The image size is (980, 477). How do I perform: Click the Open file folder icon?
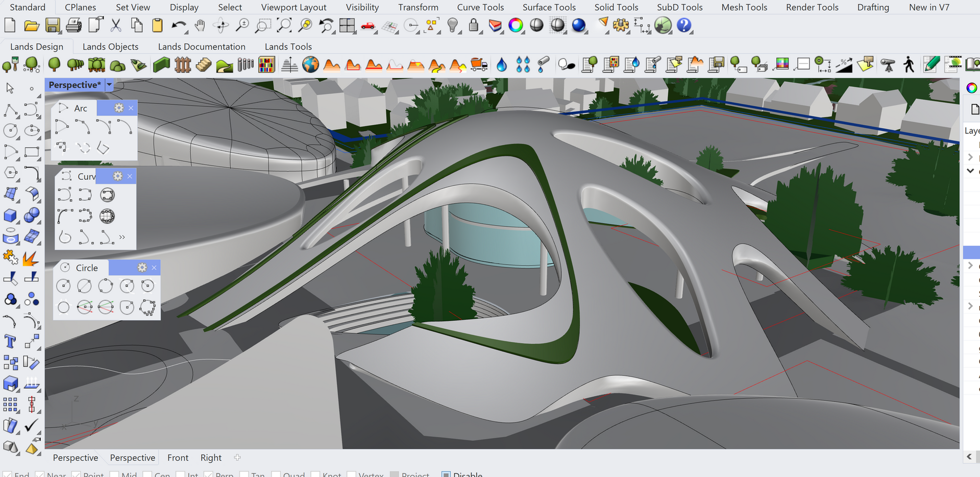32,25
